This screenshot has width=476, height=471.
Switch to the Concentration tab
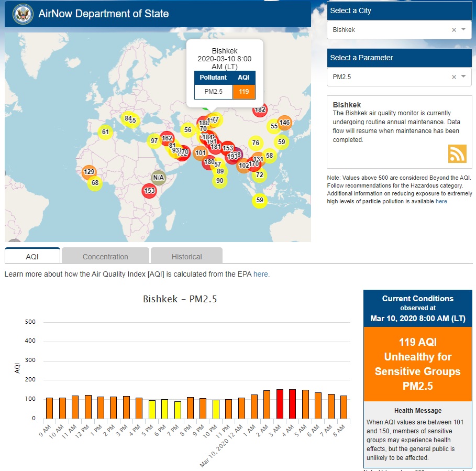point(105,257)
